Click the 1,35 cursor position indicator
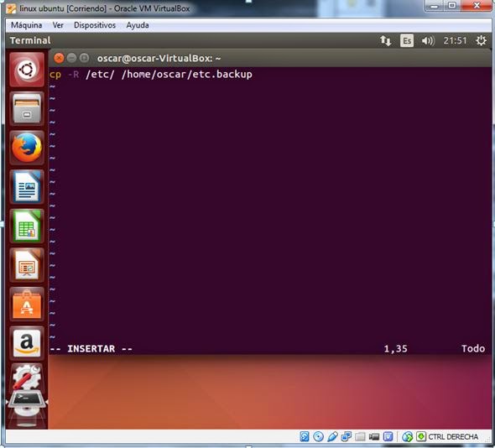This screenshot has height=448, width=495. coord(395,349)
